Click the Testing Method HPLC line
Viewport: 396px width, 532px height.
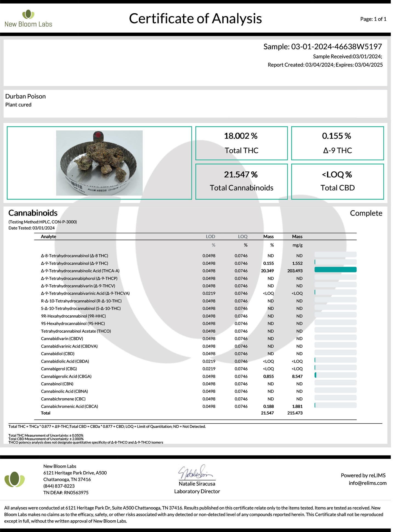(42, 222)
